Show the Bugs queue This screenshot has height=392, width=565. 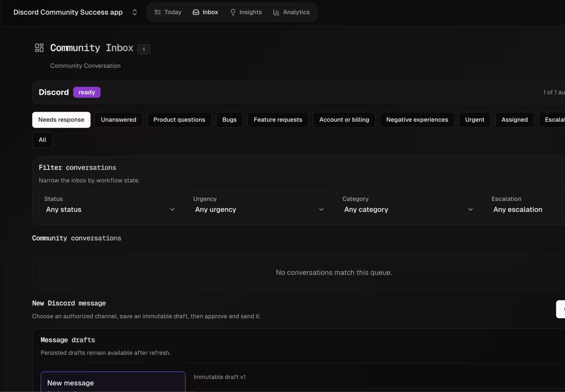coord(230,120)
